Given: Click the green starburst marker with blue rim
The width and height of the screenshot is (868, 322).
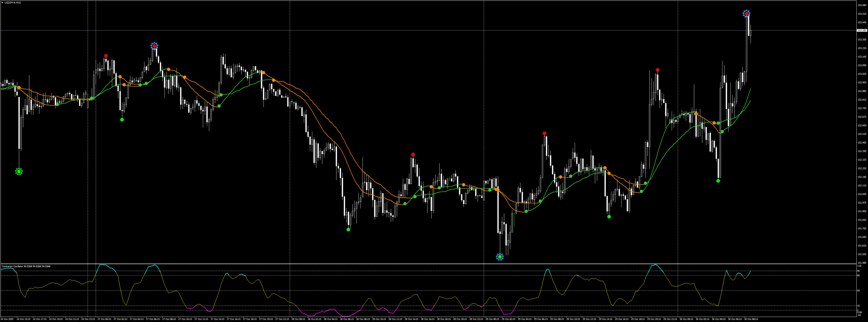Looking at the screenshot, I should pos(500,257).
